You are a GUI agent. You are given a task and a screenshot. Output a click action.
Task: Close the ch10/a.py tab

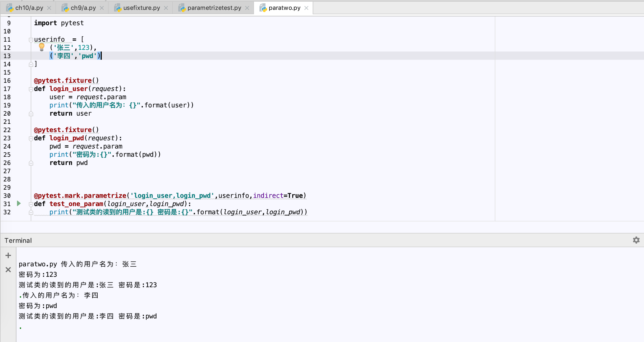(x=49, y=8)
